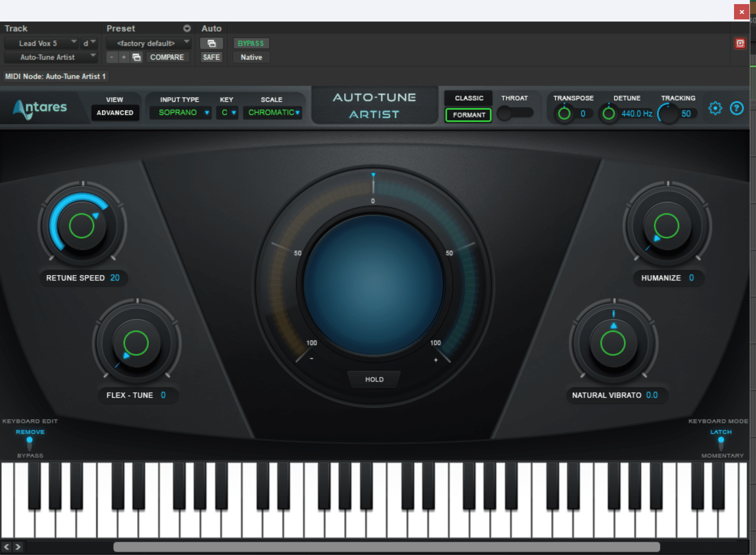Click the Natural Vibrato value 0.0
Viewport: 756px width, 555px height.
tap(652, 395)
